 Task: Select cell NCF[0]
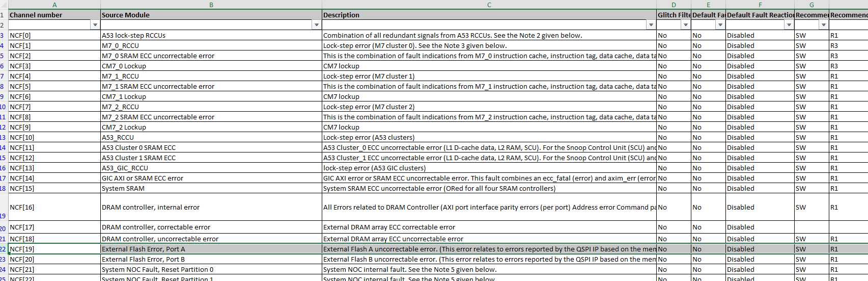point(54,35)
